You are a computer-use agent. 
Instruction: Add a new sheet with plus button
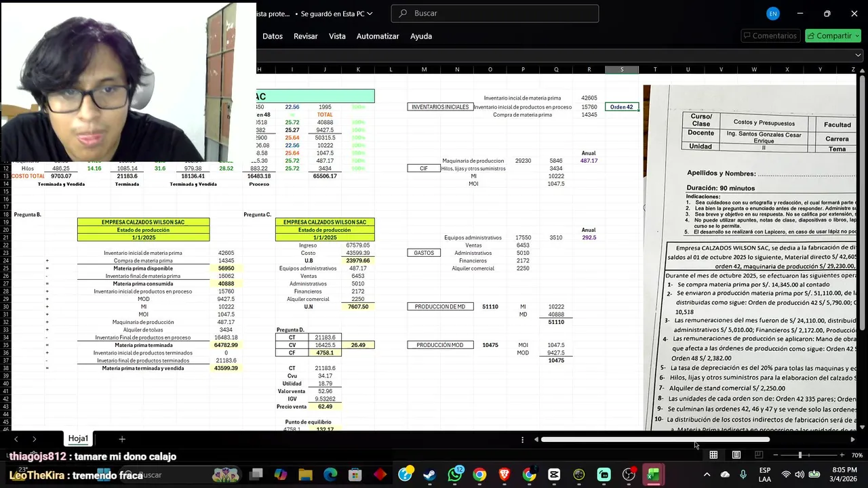pos(122,439)
